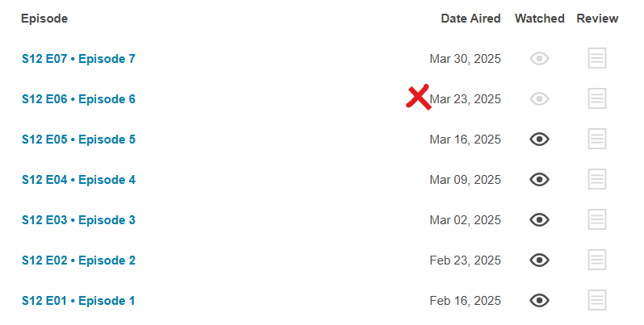The image size is (644, 325).
Task: Click the Date Aired column header
Action: [470, 19]
